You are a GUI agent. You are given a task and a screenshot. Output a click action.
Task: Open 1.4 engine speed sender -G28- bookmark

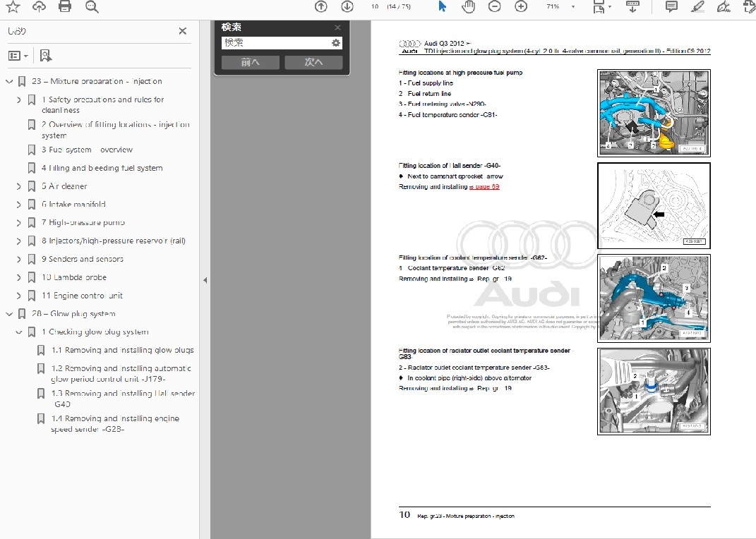115,424
